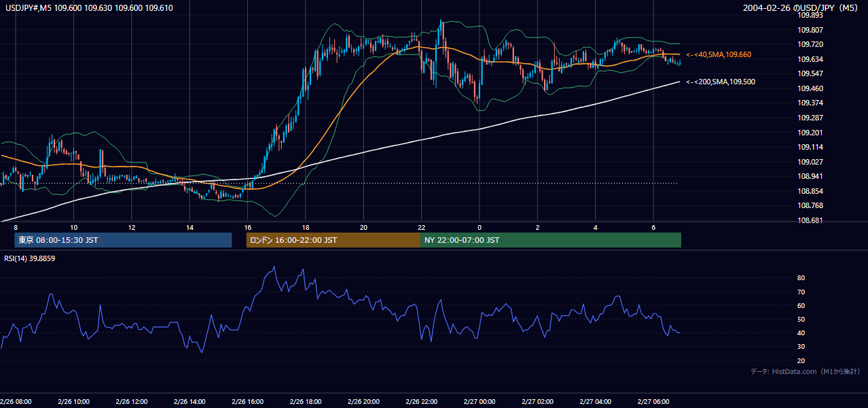Click hour tick 0 under the price chart
The image size is (868, 408).
tap(480, 227)
